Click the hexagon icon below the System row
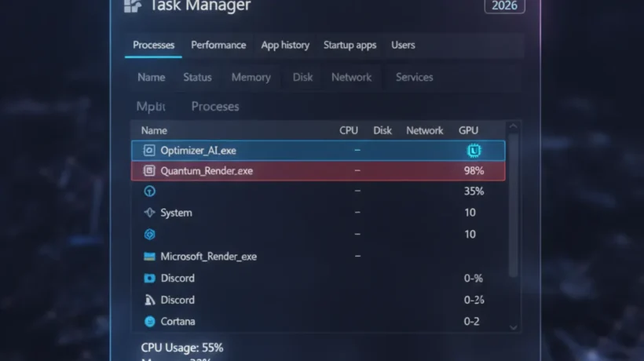The image size is (644, 361). 149,234
